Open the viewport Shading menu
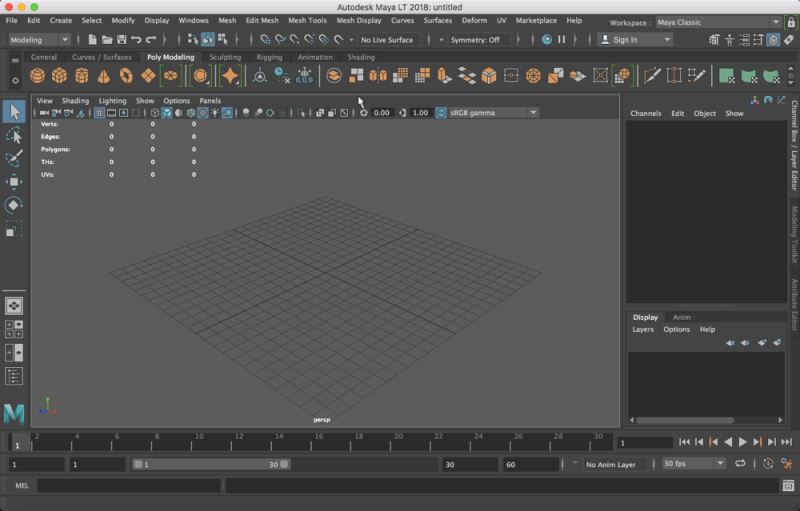The height and width of the screenshot is (511, 800). (x=75, y=101)
